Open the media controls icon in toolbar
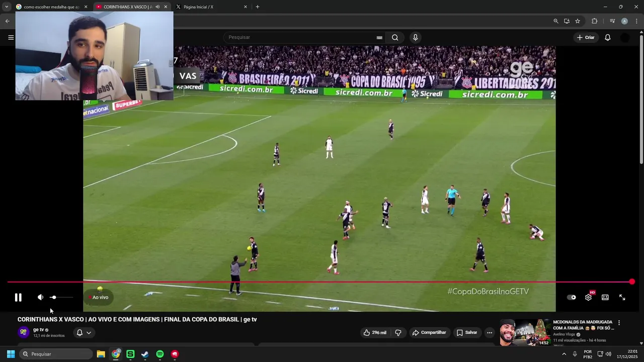Screen dimensions: 644x362 612,21
